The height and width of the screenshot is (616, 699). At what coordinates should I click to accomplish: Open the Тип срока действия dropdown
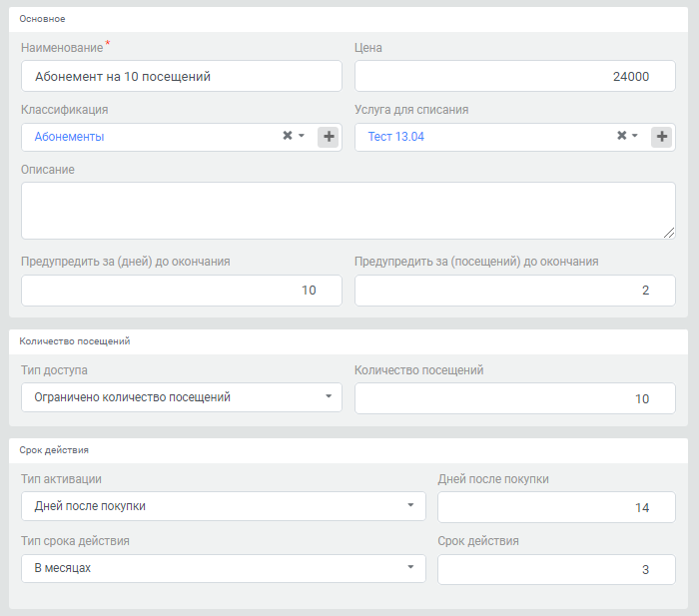coord(224,568)
